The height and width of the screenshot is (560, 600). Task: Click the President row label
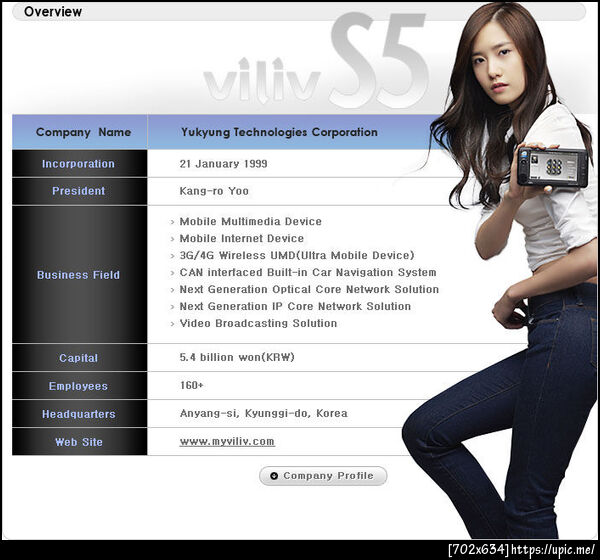(x=78, y=191)
